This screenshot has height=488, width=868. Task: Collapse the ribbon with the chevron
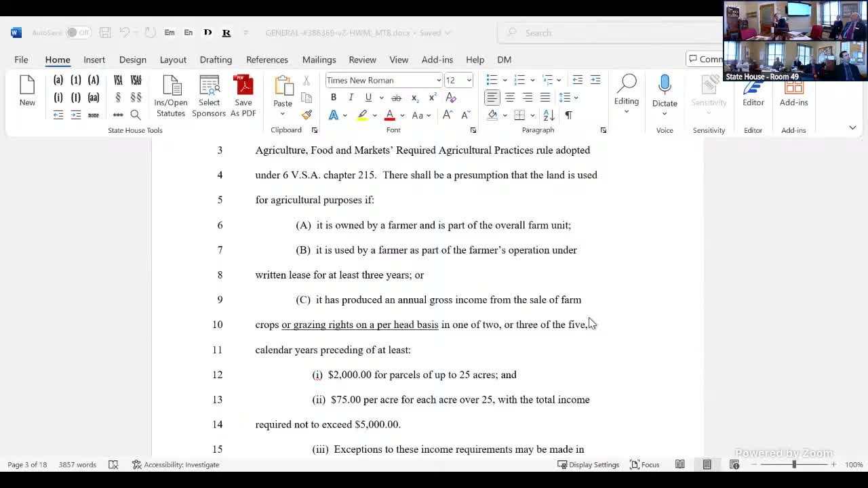tap(852, 127)
